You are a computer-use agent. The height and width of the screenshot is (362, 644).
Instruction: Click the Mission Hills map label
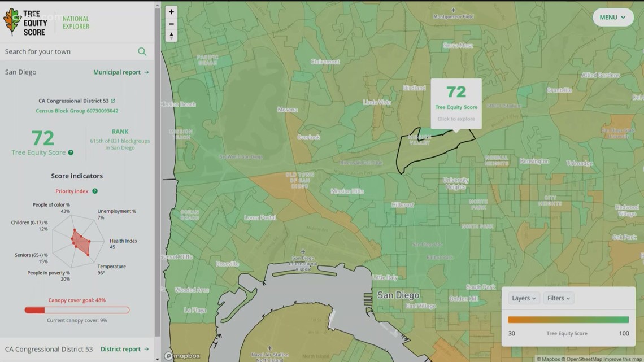point(347,191)
